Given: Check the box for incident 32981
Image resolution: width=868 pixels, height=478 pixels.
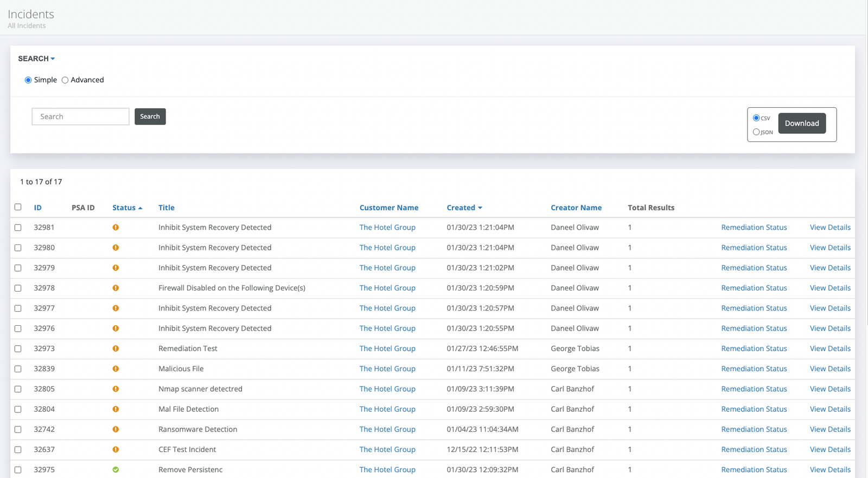Looking at the screenshot, I should [x=18, y=228].
